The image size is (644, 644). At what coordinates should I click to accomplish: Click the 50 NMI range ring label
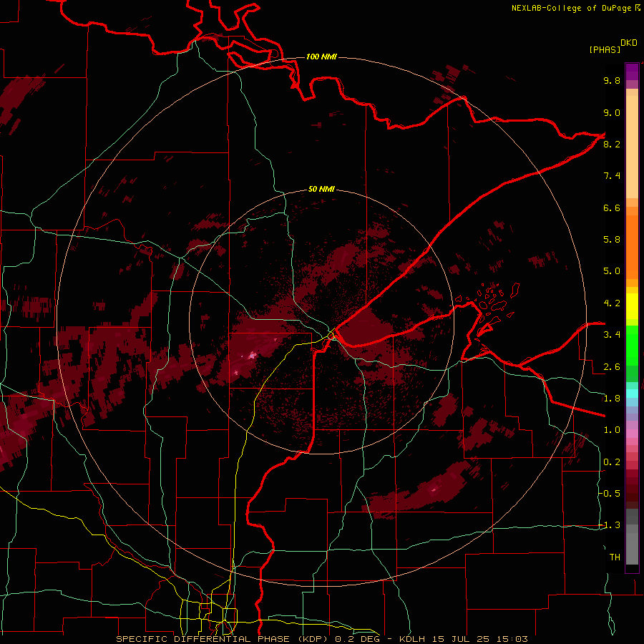(321, 189)
